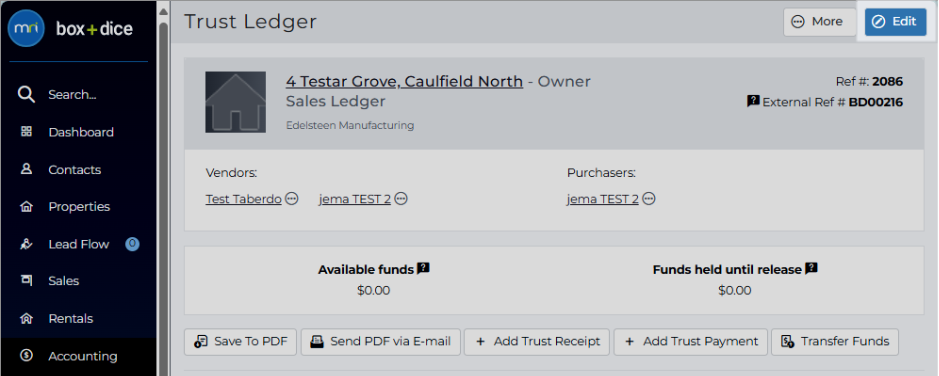Click Add Trust Receipt button
Screen dimensions: 939x376
pos(537,342)
